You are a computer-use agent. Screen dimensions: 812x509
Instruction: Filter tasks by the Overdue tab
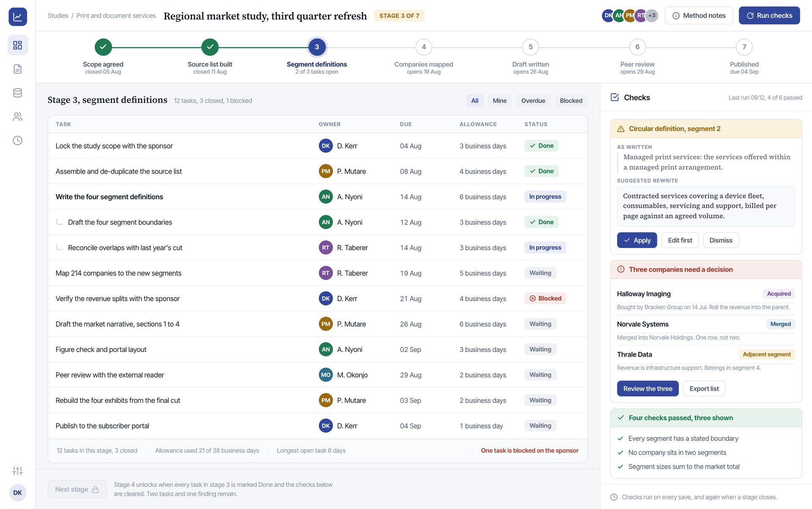pos(533,101)
